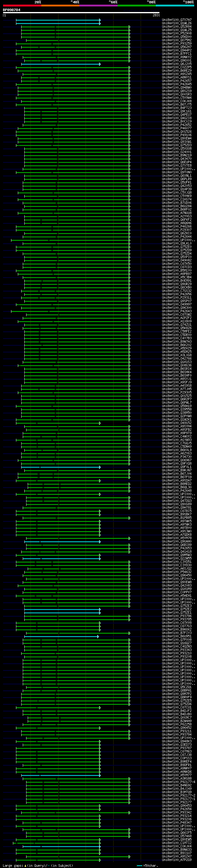Click the green ~80% legend segment
197x868 pixels.
pos(137,6)
